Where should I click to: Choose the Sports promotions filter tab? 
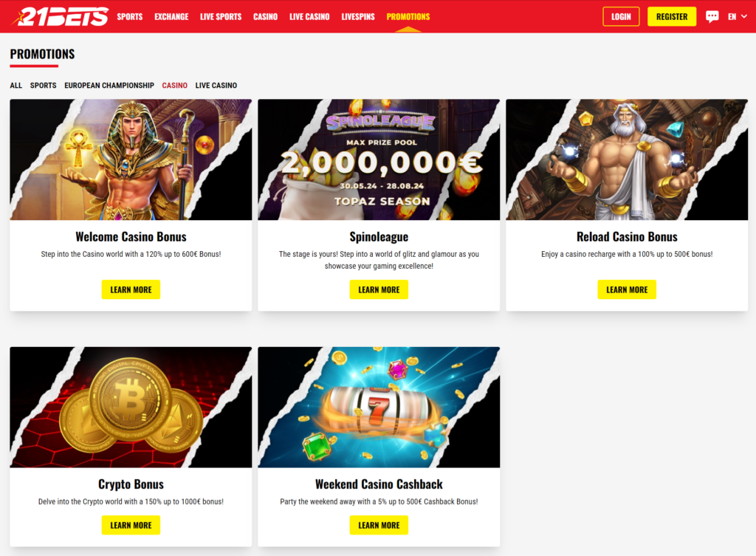tap(43, 86)
